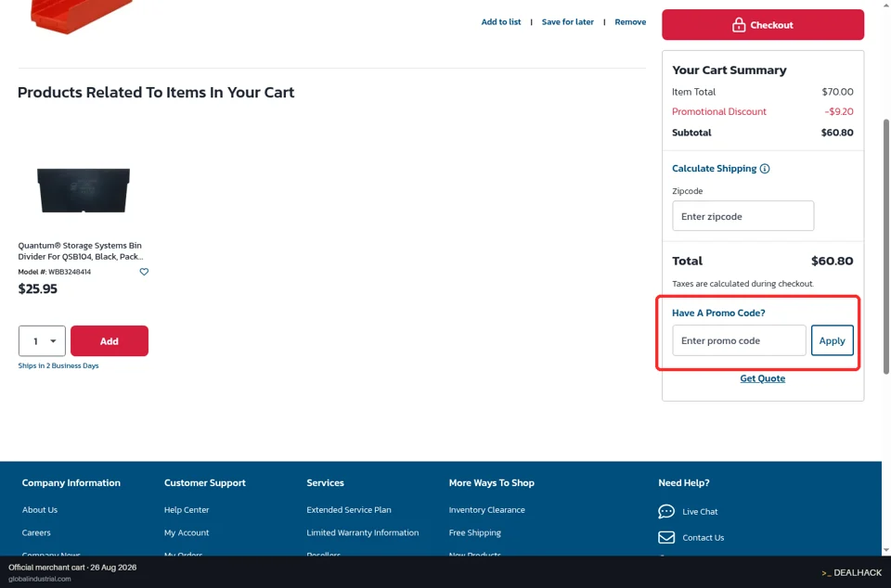The height and width of the screenshot is (588, 891).
Task: Open the Quantum Storage Systems Bin Divider title
Action: [x=80, y=250]
